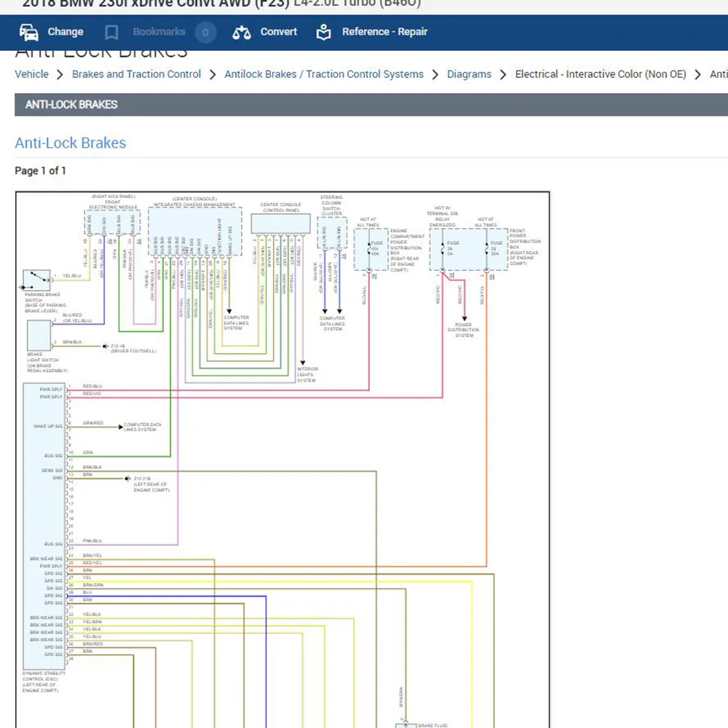Select the Center Console Control Panel box
The height and width of the screenshot is (728, 728).
[x=280, y=223]
